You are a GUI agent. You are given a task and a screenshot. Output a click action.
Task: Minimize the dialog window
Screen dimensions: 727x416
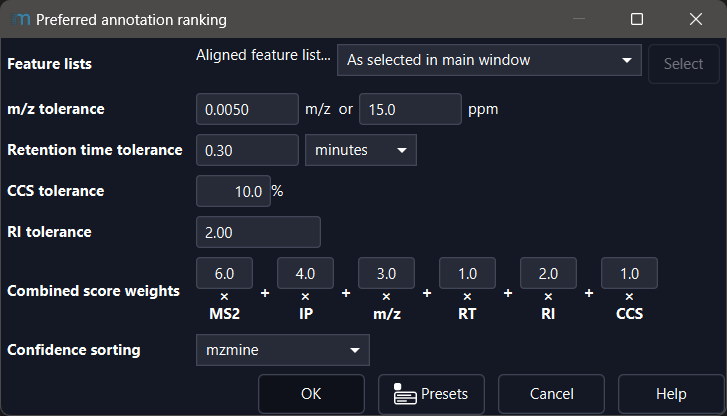(579, 19)
